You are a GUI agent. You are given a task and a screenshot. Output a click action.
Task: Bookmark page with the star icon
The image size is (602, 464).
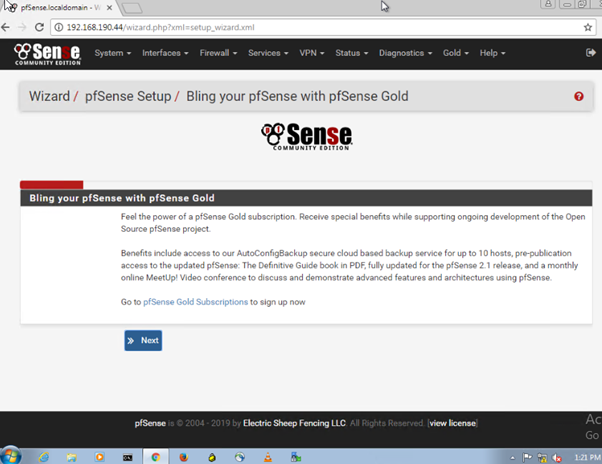(587, 27)
